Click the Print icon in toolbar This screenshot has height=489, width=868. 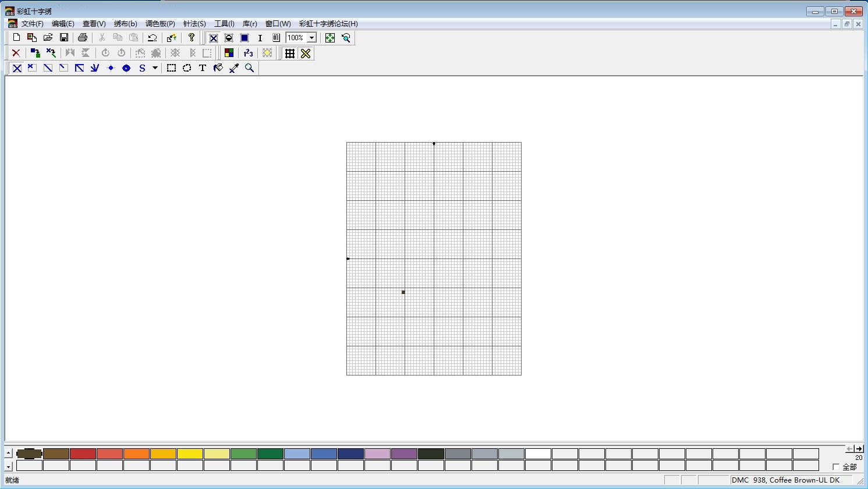(x=83, y=38)
